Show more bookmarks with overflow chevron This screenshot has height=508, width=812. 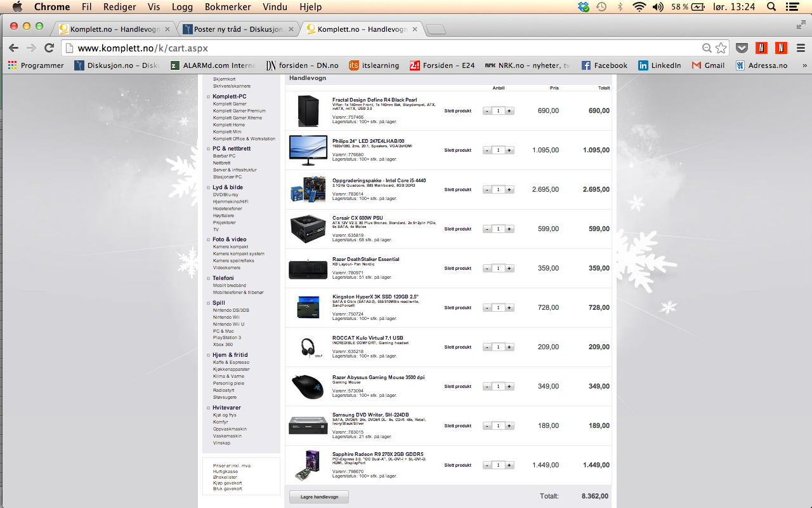(x=804, y=65)
